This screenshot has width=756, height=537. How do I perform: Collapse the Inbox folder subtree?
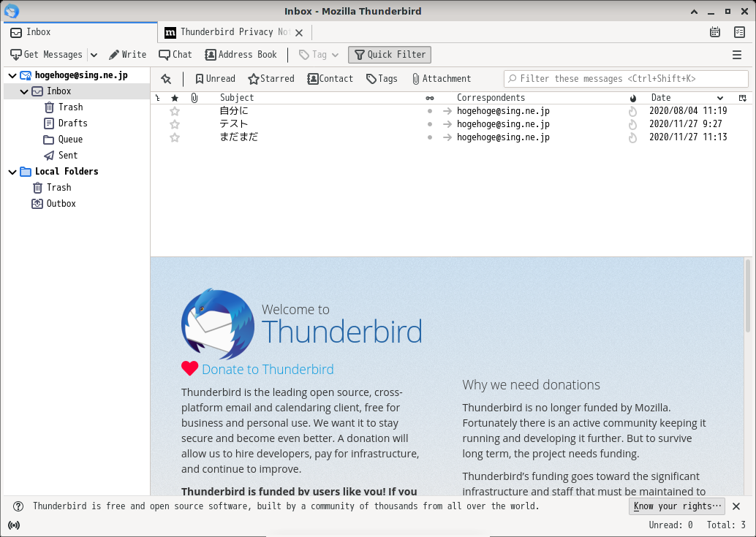pos(24,91)
